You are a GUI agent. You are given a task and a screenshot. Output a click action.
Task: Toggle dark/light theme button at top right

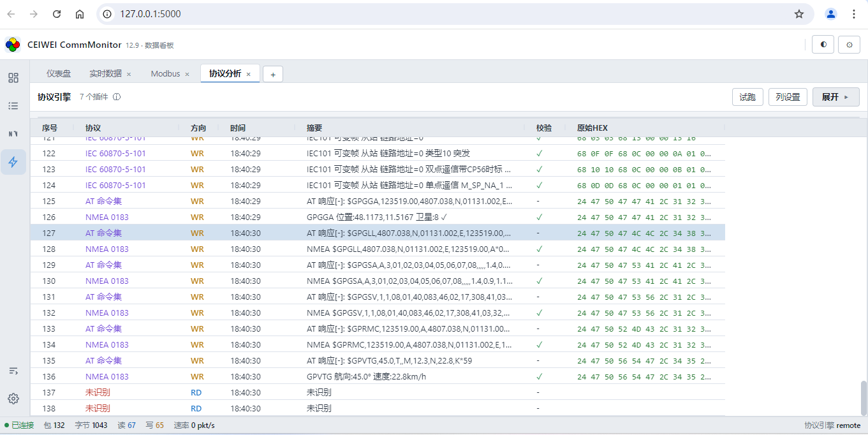[823, 45]
